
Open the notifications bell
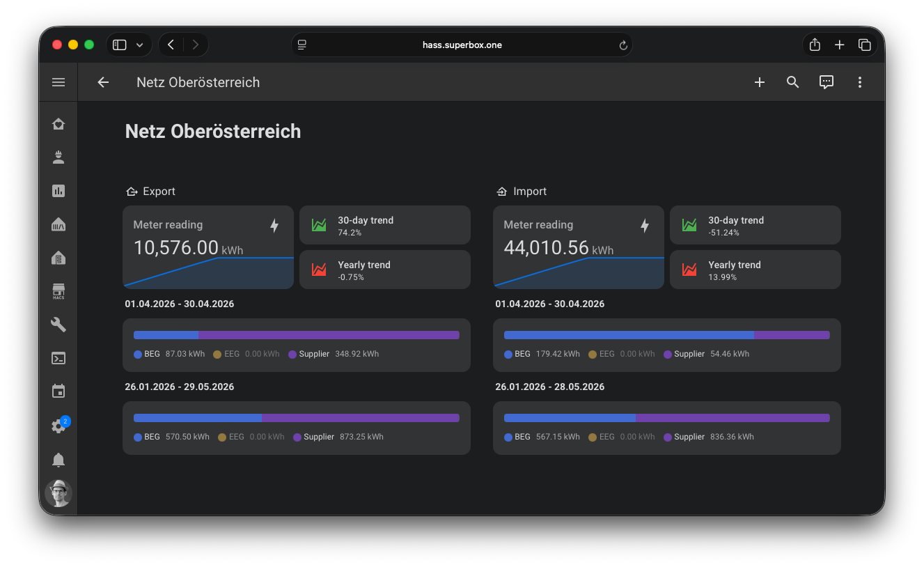(x=58, y=460)
